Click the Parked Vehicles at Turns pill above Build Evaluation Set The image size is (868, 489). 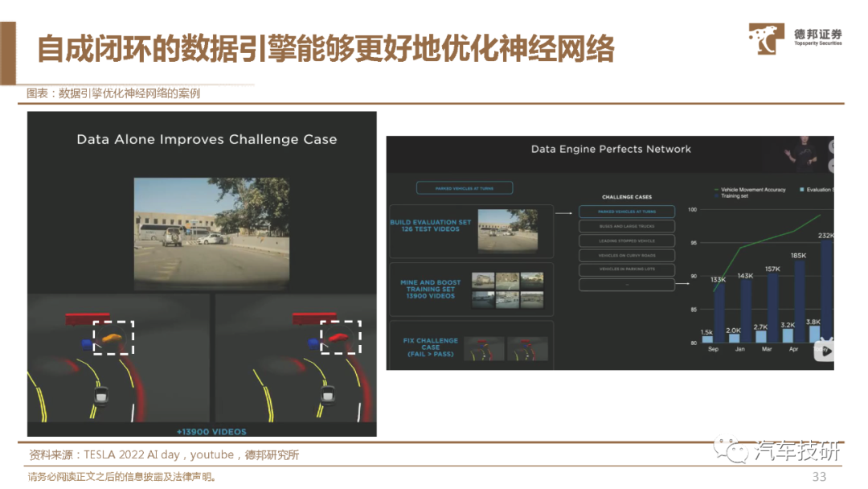(465, 188)
